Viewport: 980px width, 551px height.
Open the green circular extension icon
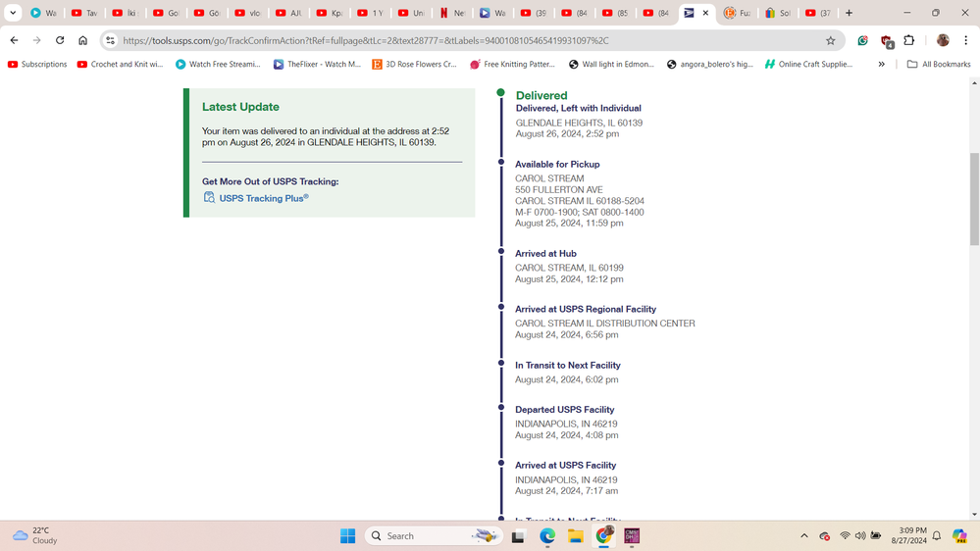coord(862,40)
